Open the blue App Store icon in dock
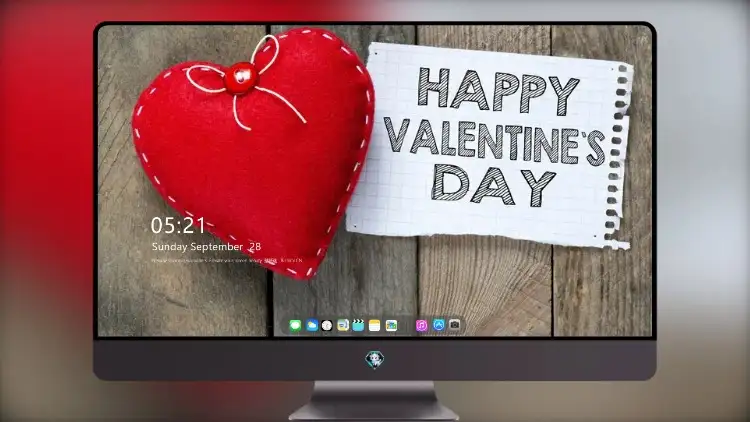This screenshot has width=750, height=422. (439, 325)
